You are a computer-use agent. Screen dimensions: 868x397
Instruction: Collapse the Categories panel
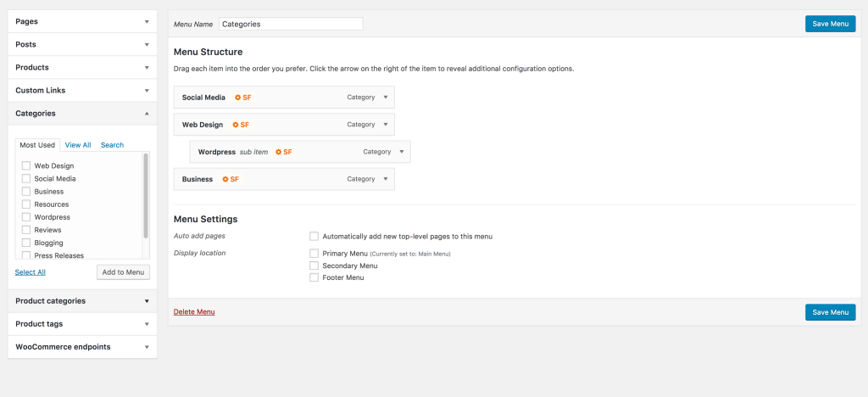click(82, 113)
